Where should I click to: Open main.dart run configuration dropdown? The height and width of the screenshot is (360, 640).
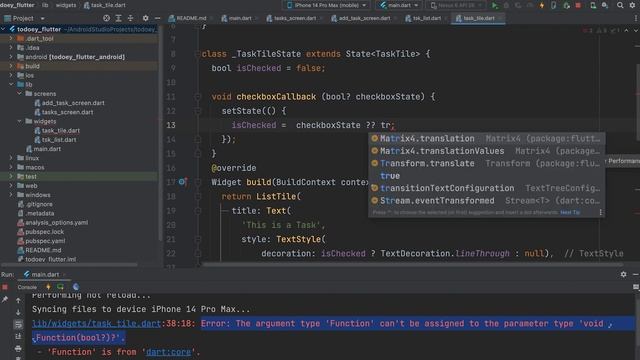pos(399,5)
